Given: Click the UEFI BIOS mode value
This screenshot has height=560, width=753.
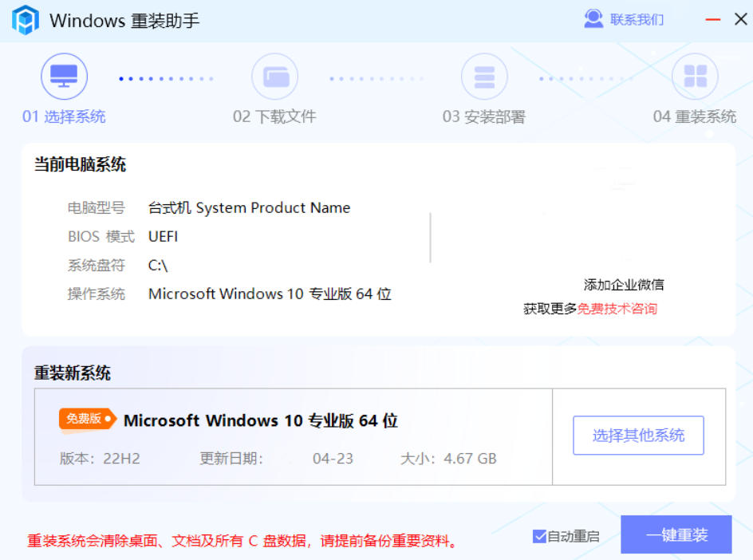Looking at the screenshot, I should 163,236.
